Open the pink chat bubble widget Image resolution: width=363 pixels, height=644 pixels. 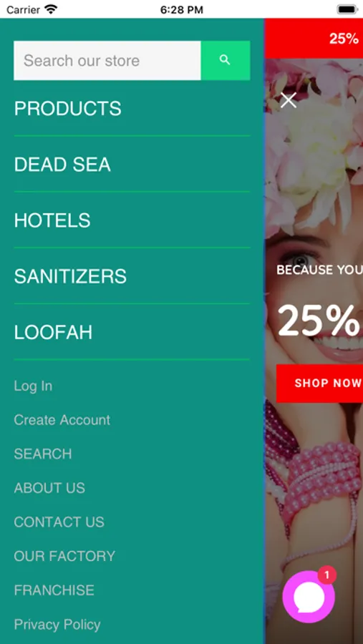pyautogui.click(x=309, y=597)
